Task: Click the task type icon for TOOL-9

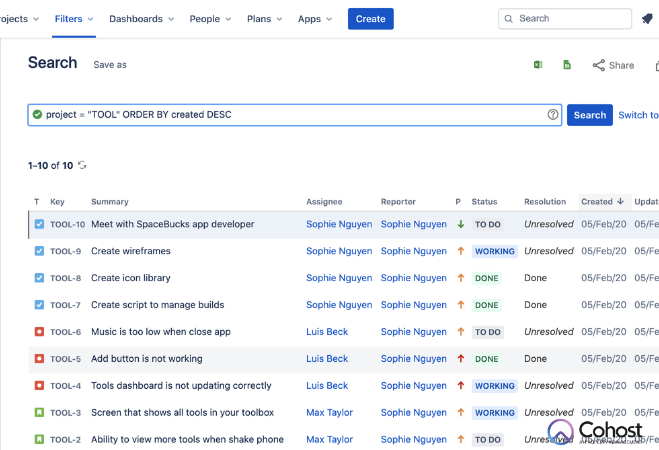Action: 39,251
